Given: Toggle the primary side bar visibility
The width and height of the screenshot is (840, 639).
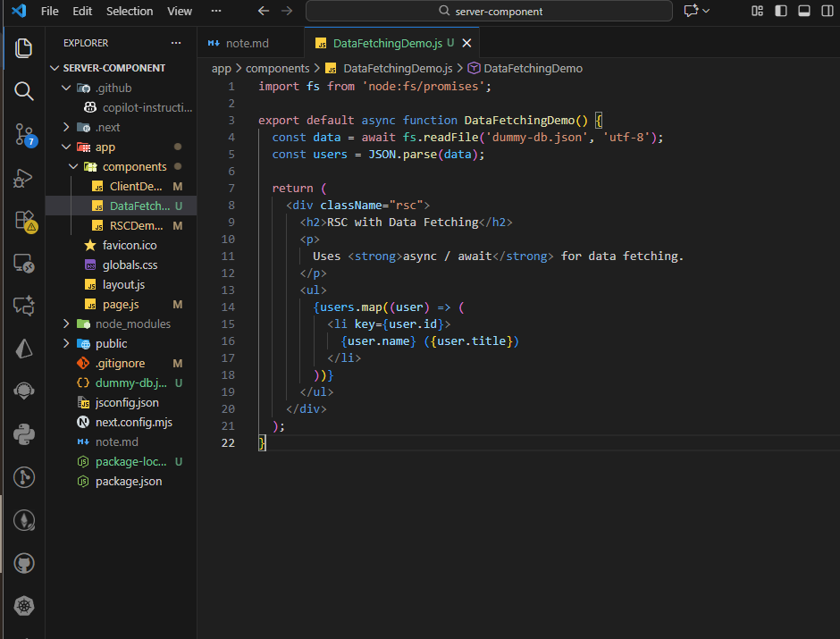Looking at the screenshot, I should 780,11.
